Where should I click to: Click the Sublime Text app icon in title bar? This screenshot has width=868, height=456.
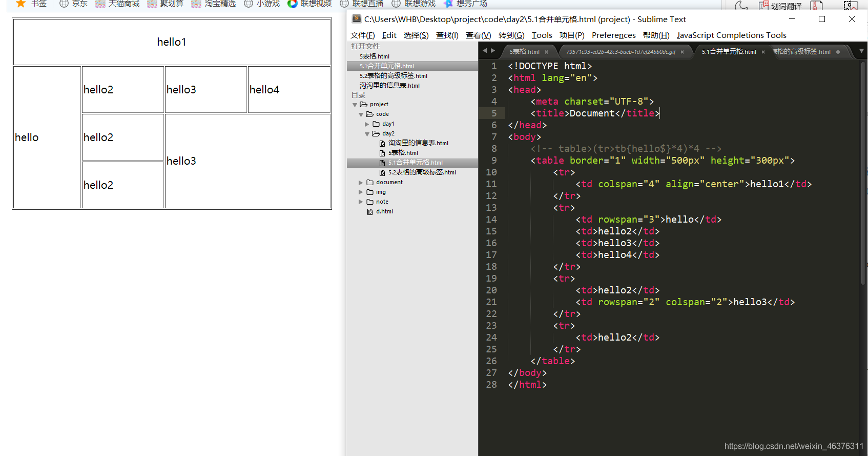(x=357, y=19)
